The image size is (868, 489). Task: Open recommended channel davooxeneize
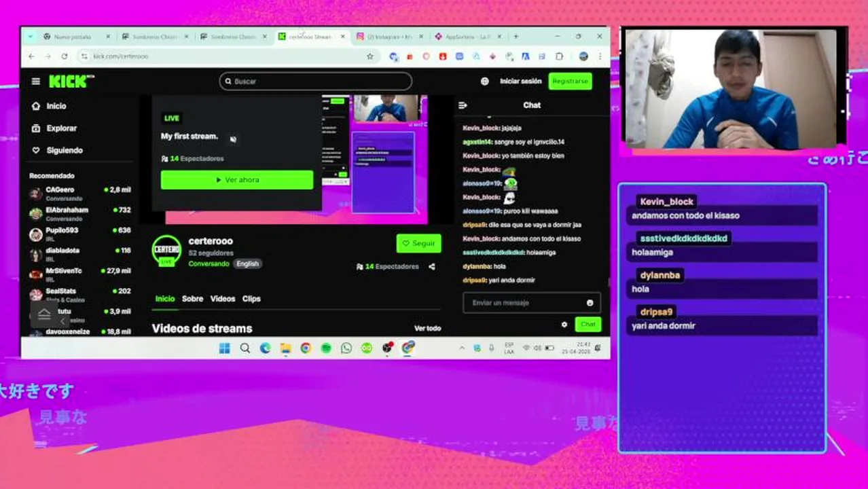[80, 331]
